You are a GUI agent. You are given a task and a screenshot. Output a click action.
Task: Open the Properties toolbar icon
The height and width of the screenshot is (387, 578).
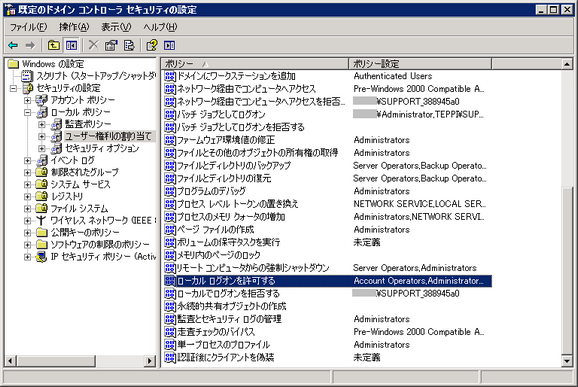111,45
